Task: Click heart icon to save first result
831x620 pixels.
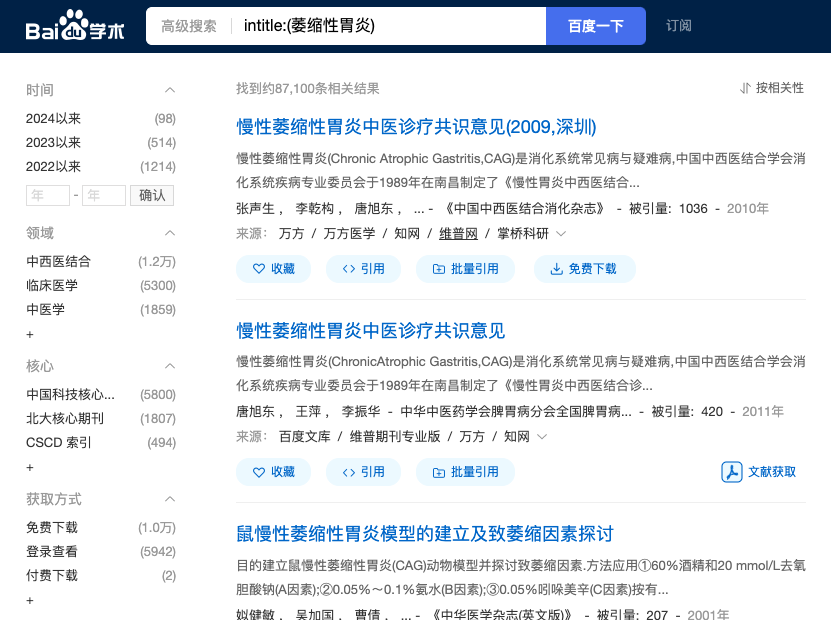Action: 259,269
